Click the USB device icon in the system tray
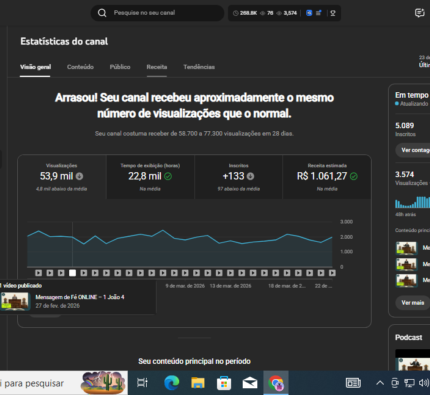Screen dimensions: 430x395 [395, 383]
